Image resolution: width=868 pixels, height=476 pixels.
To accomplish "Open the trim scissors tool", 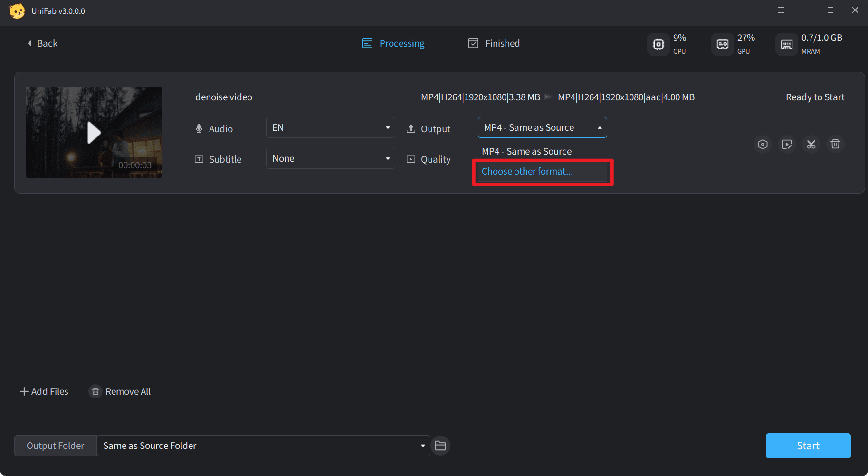I will [x=811, y=144].
